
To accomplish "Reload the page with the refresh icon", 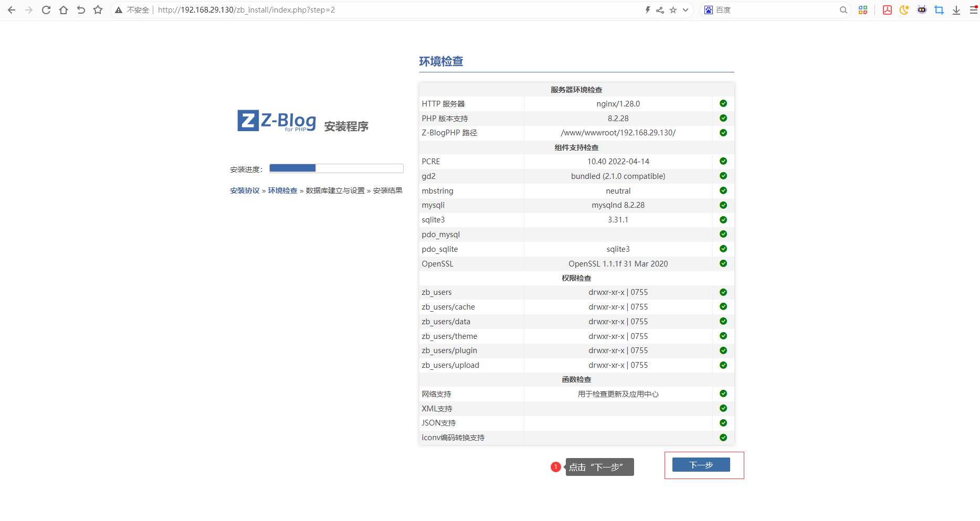I will tap(46, 10).
